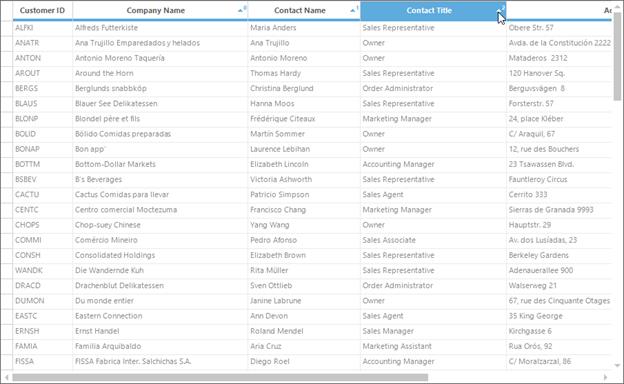Click the Bottom-Dollar Markets cell

click(x=160, y=164)
